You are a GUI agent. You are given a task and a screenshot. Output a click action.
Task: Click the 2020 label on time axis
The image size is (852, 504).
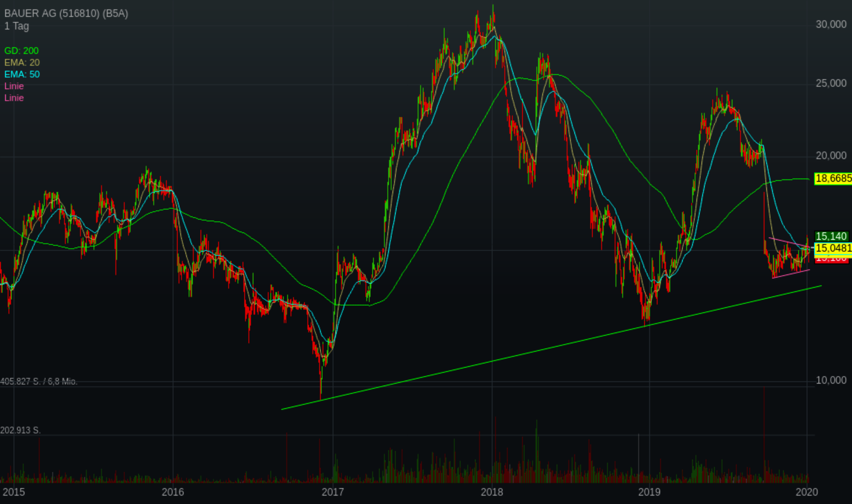[807, 492]
